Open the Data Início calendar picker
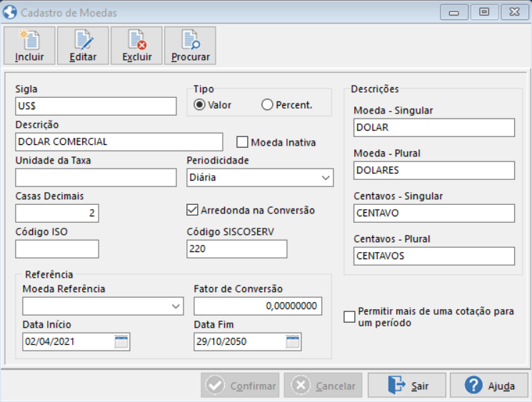The width and height of the screenshot is (532, 402). [x=121, y=341]
